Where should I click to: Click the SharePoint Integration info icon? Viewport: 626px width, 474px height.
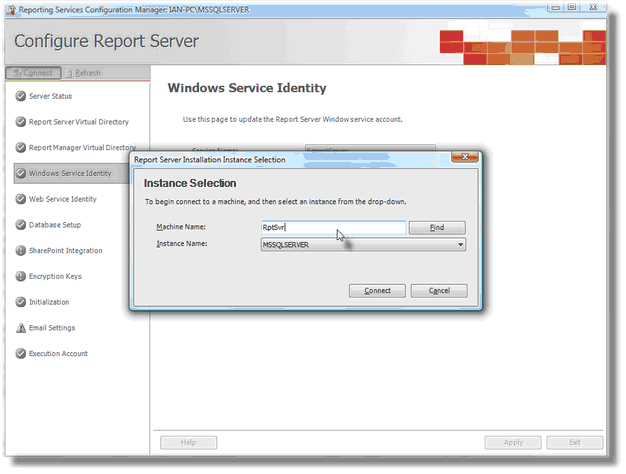pos(20,250)
